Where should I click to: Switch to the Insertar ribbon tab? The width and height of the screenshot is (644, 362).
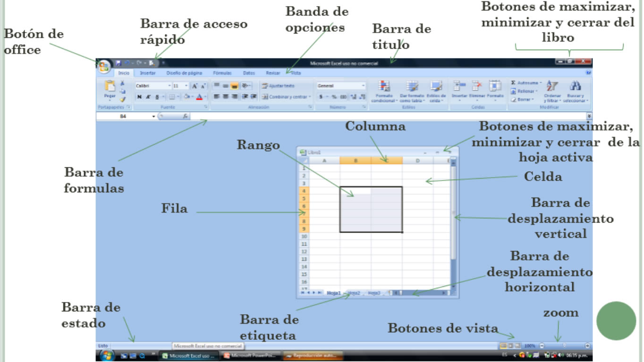point(147,73)
